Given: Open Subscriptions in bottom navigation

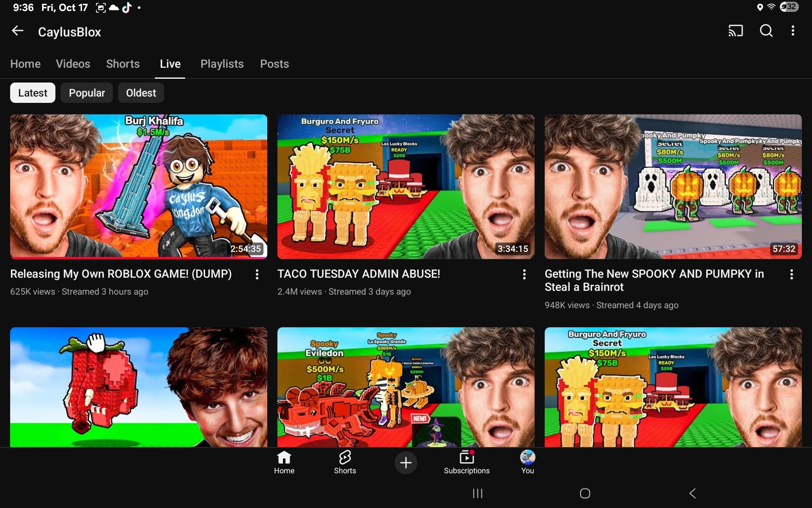Looking at the screenshot, I should (x=466, y=462).
